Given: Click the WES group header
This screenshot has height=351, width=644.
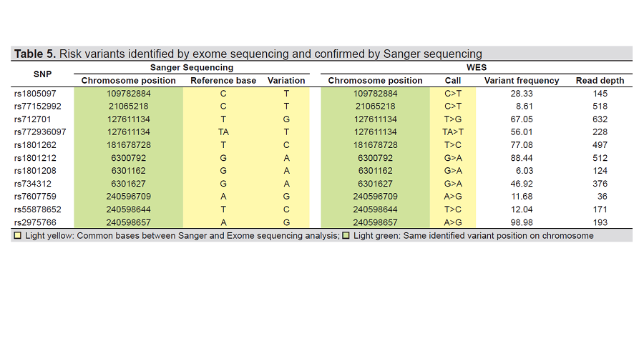Looking at the screenshot, I should click(476, 67).
